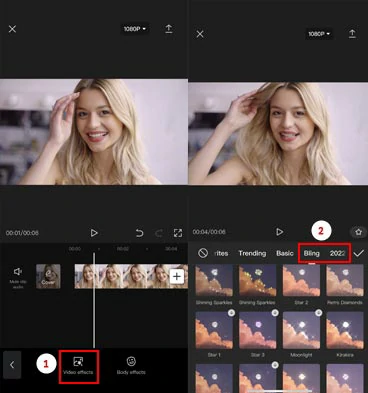The image size is (368, 393).
Task: Open 1080P resolution dropdown on effects screen
Action: click(x=319, y=34)
